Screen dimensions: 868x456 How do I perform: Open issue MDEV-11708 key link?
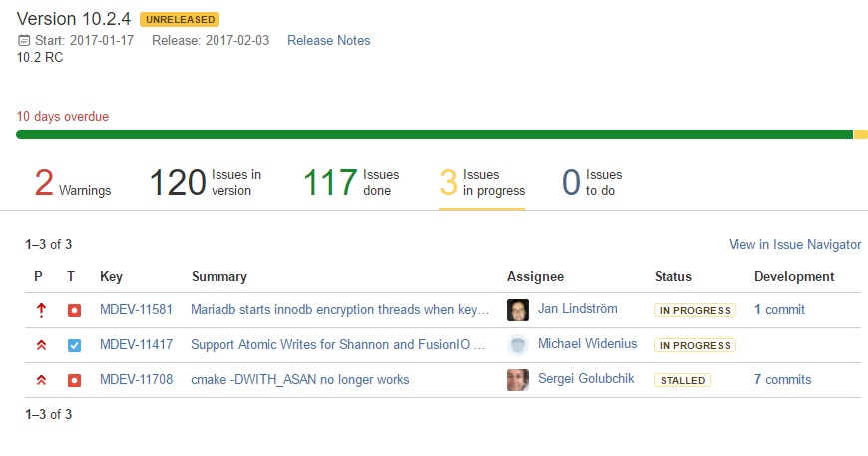[136, 379]
